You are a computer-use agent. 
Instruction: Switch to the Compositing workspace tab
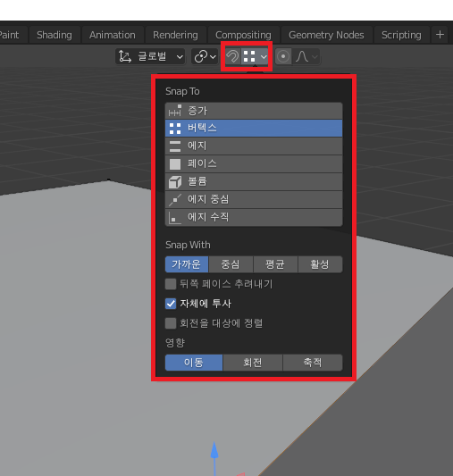point(243,35)
